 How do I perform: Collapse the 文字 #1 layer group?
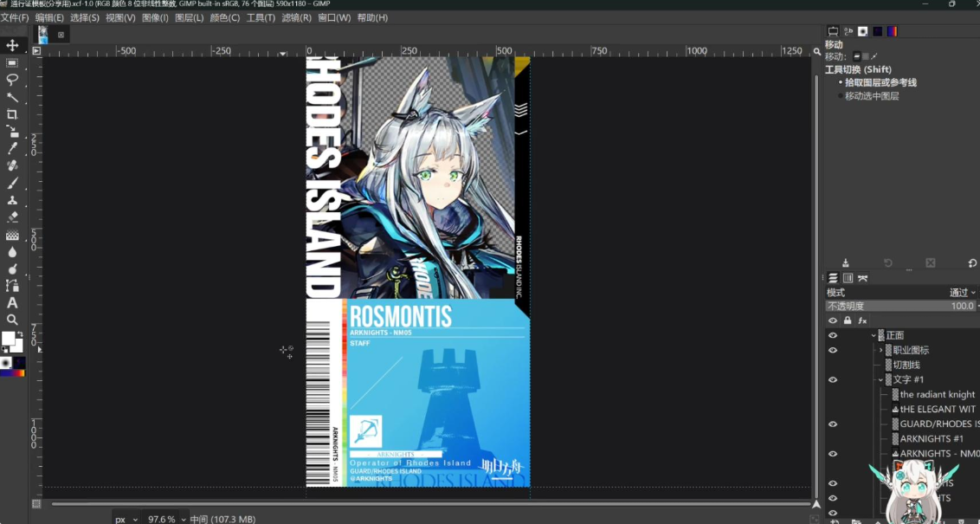pos(881,379)
